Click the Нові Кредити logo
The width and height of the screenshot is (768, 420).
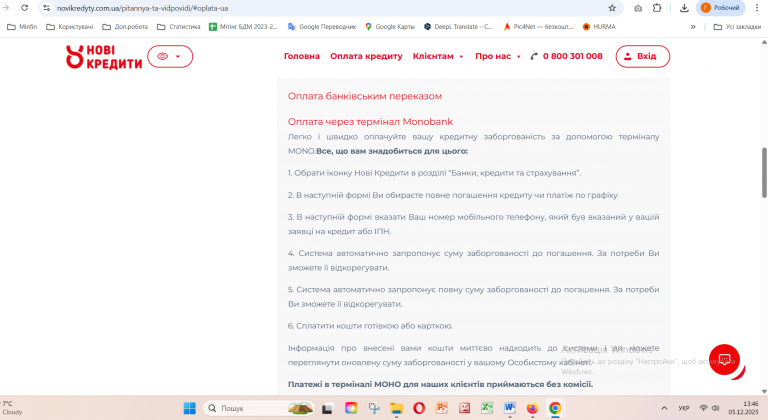coord(104,56)
